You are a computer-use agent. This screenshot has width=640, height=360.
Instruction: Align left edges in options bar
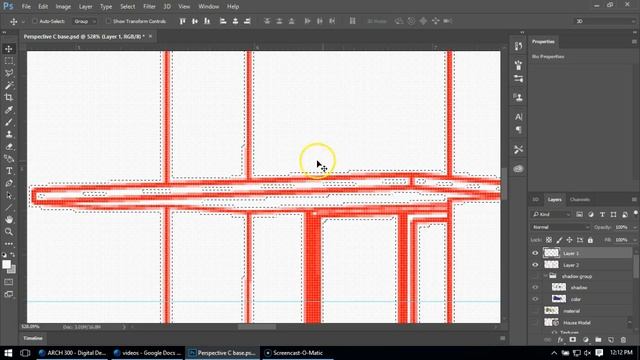(x=223, y=21)
